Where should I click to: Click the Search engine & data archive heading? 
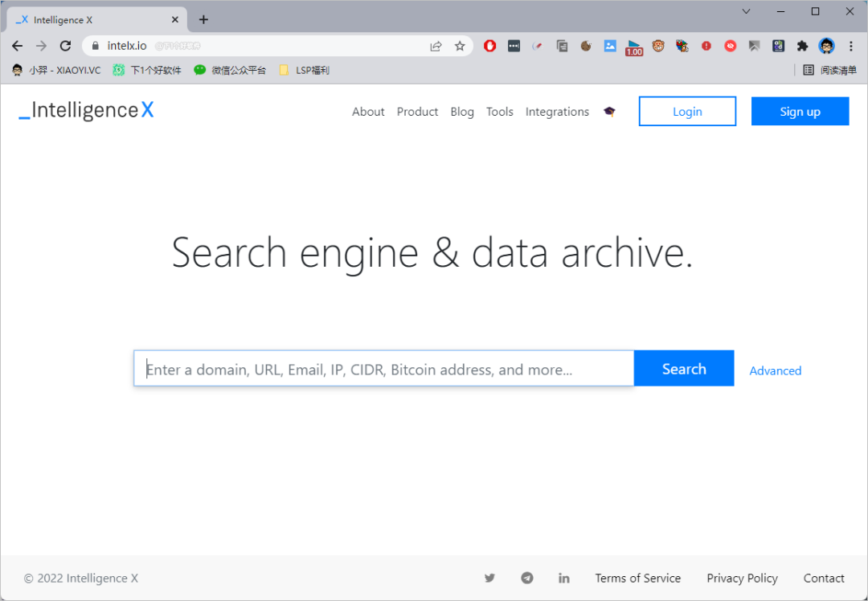[x=432, y=253]
